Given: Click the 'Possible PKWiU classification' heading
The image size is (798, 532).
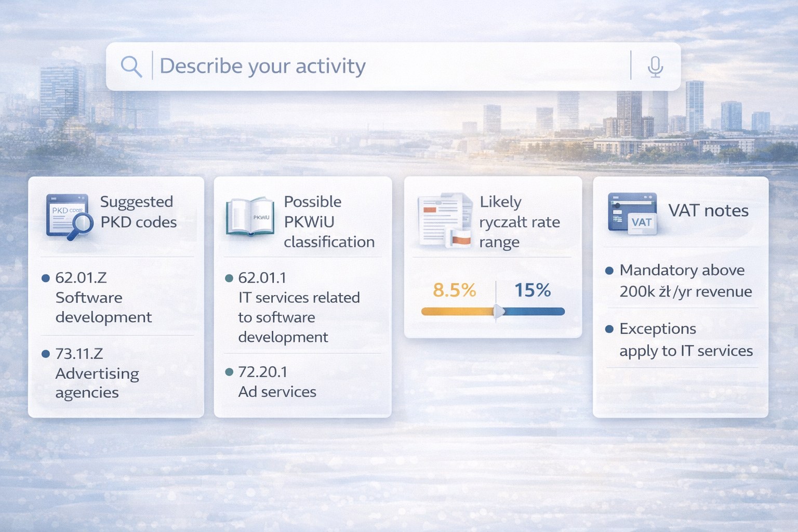Looking at the screenshot, I should click(329, 222).
